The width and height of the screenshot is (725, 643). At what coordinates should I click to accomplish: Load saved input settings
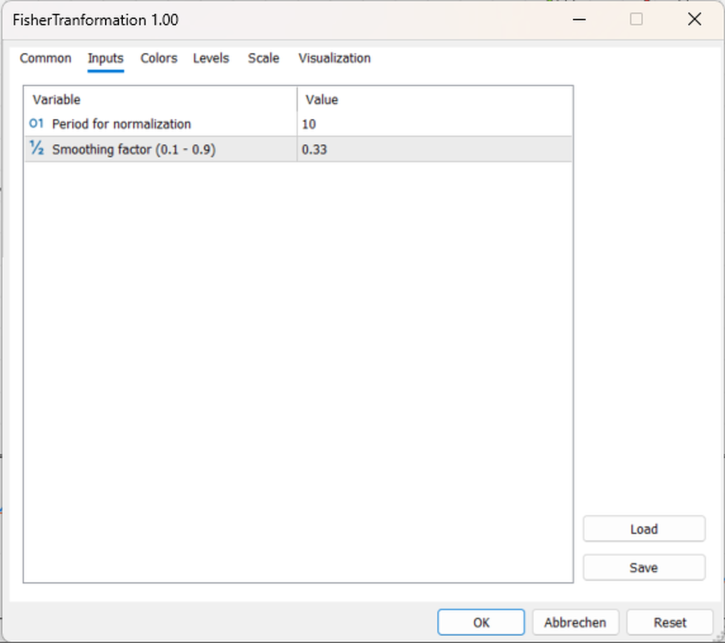pyautogui.click(x=644, y=529)
